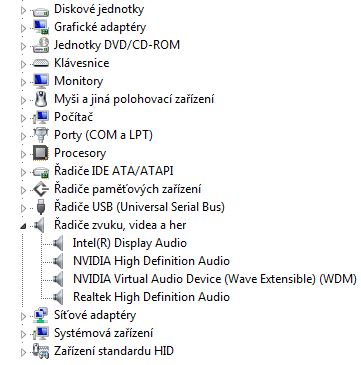Expand the Procesory node
The width and height of the screenshot is (361, 365).
coord(23,154)
